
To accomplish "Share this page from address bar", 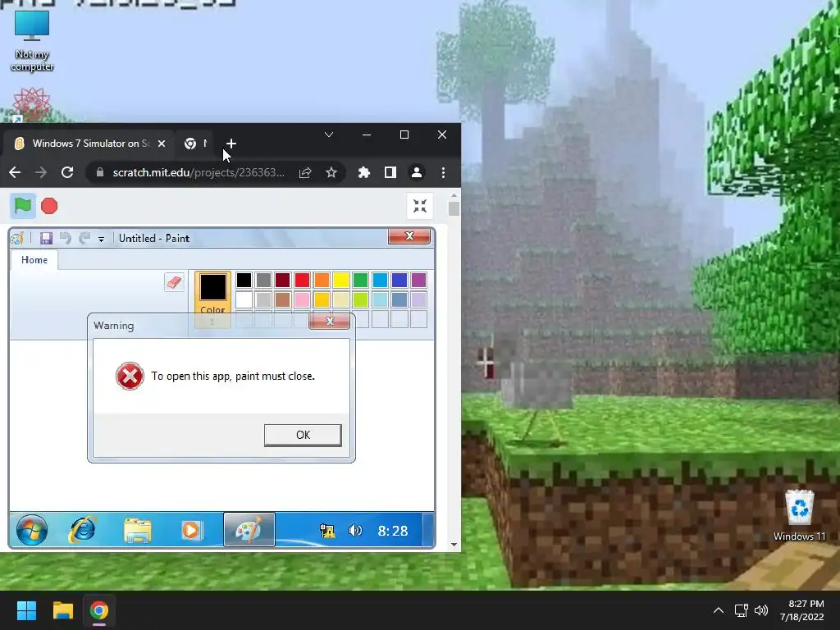I will [305, 172].
